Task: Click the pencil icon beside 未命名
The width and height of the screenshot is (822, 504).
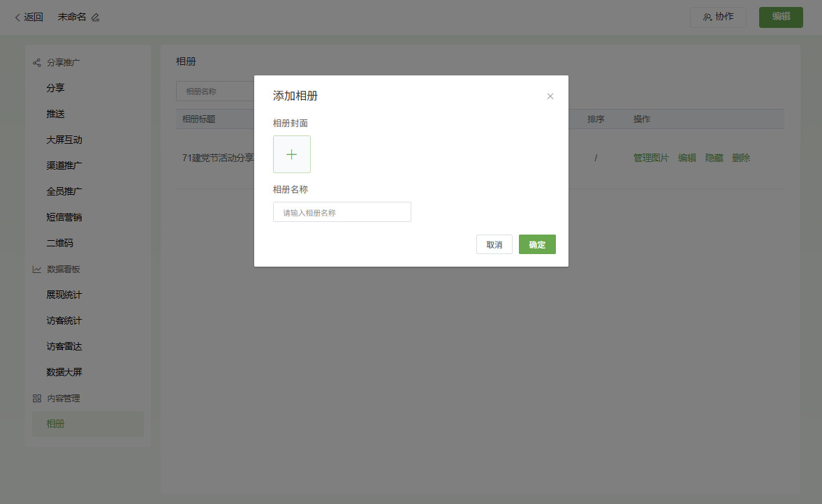Action: [x=96, y=17]
